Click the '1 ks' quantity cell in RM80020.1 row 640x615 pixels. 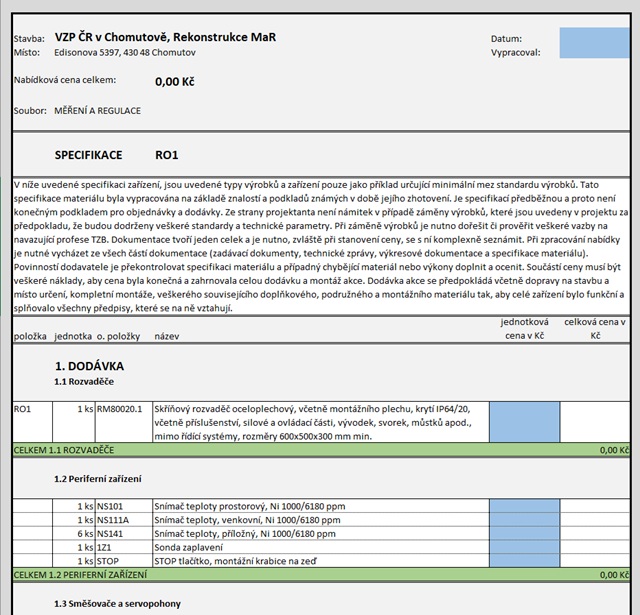tap(74, 422)
